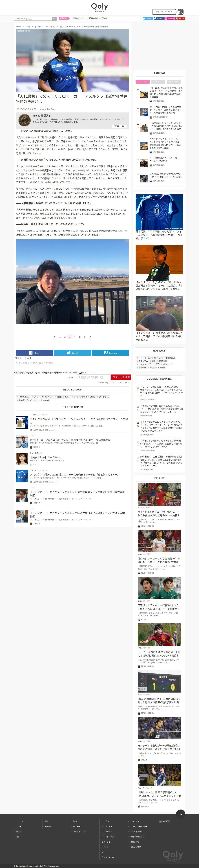199x868 pixels.
Task: Open comment ranking ロ一テーション失敗 article
Action: click(162, 391)
